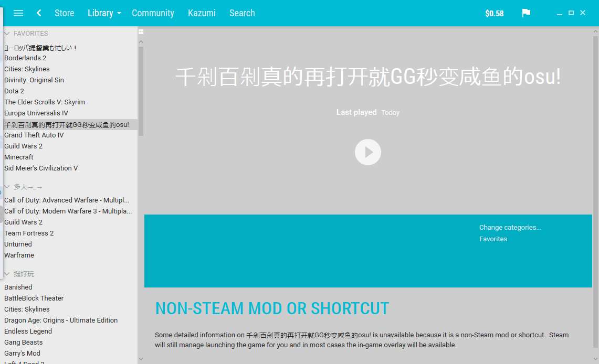The width and height of the screenshot is (599, 364).
Task: Close the Steam window
Action: click(583, 13)
